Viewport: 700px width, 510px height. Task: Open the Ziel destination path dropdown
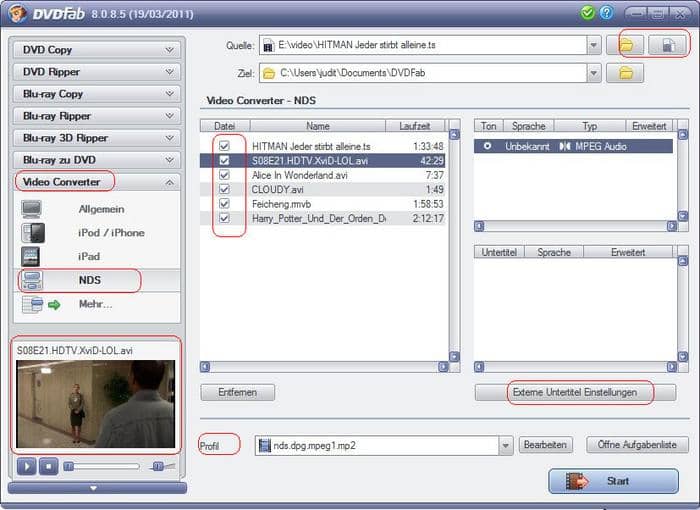tap(594, 73)
